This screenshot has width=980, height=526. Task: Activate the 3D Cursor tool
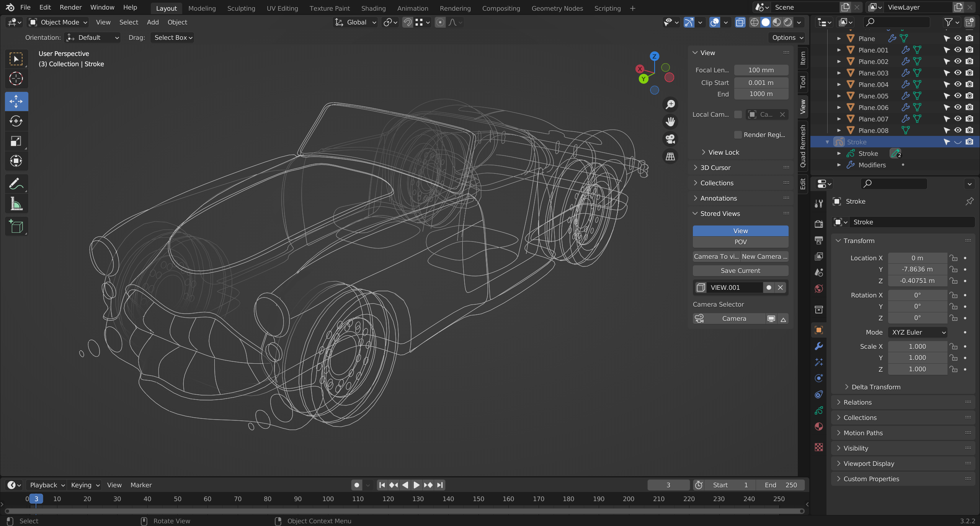coord(16,79)
